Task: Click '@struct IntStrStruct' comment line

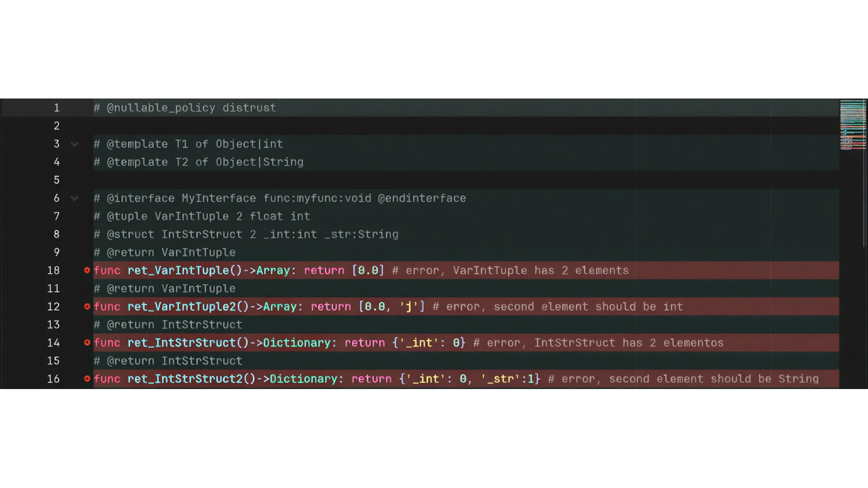Action: point(246,234)
